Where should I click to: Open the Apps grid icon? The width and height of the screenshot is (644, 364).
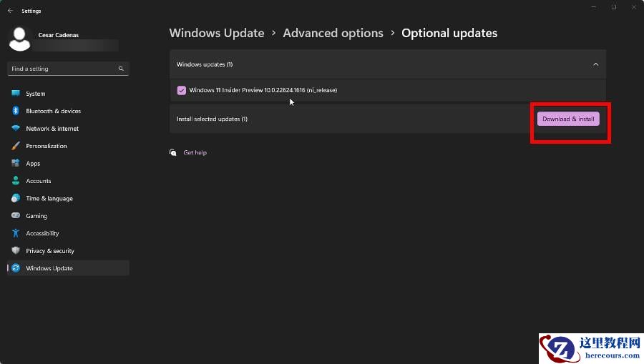[x=15, y=164]
